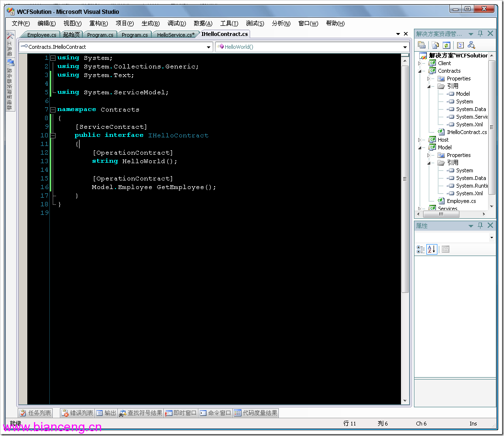504x436 pixels.
Task: Click Refresh icon in Solution Explorer toolbar
Action: pyautogui.click(x=446, y=45)
